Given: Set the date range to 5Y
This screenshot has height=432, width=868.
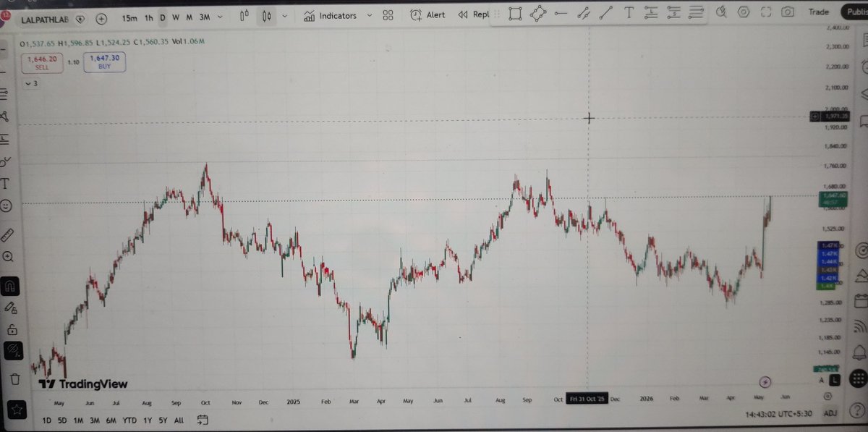Looking at the screenshot, I should pyautogui.click(x=163, y=420).
